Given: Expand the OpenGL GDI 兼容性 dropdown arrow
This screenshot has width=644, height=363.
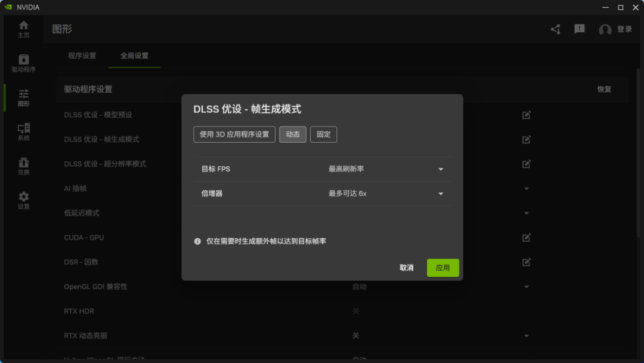Looking at the screenshot, I should (526, 287).
